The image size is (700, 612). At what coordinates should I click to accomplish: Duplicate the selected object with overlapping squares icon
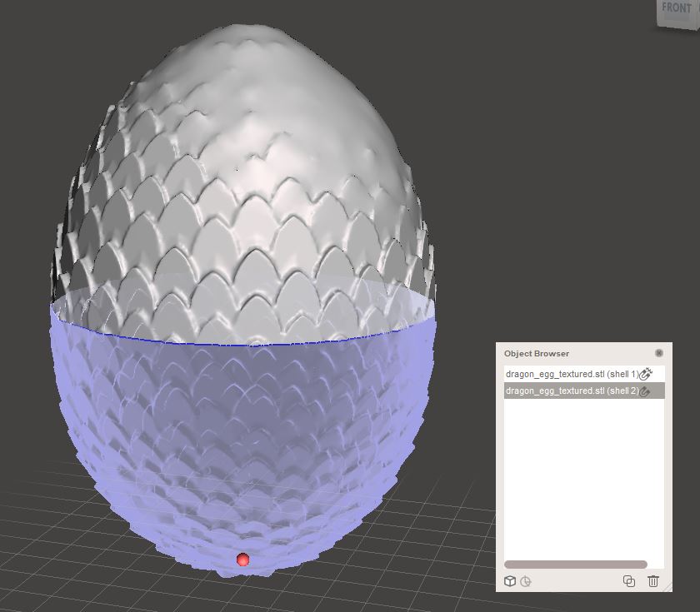tap(629, 581)
